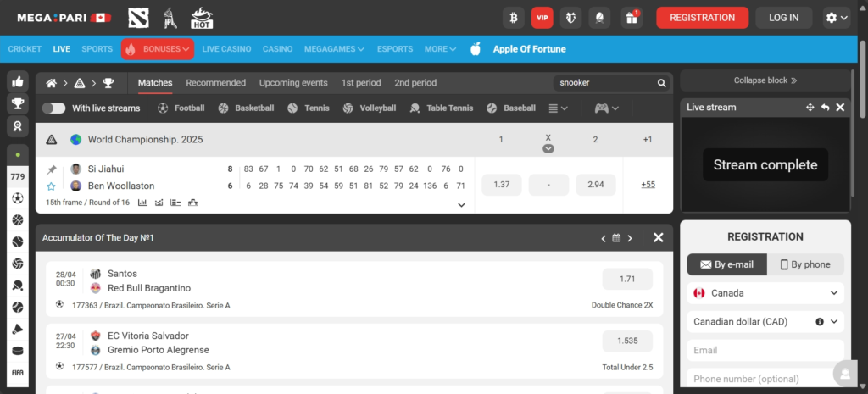This screenshot has height=394, width=868.
Task: Click the search magnifier icon
Action: [x=661, y=83]
